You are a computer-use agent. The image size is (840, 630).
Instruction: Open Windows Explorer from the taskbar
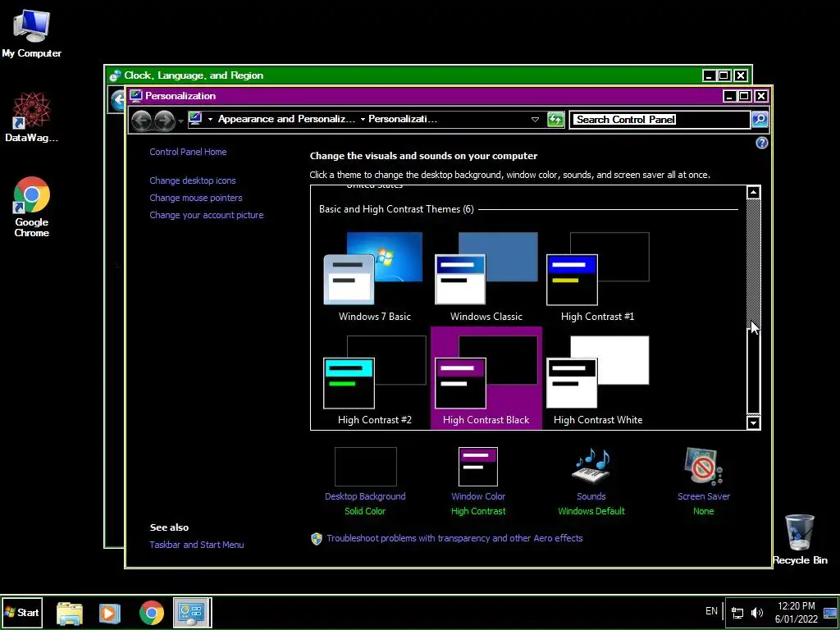pos(70,613)
